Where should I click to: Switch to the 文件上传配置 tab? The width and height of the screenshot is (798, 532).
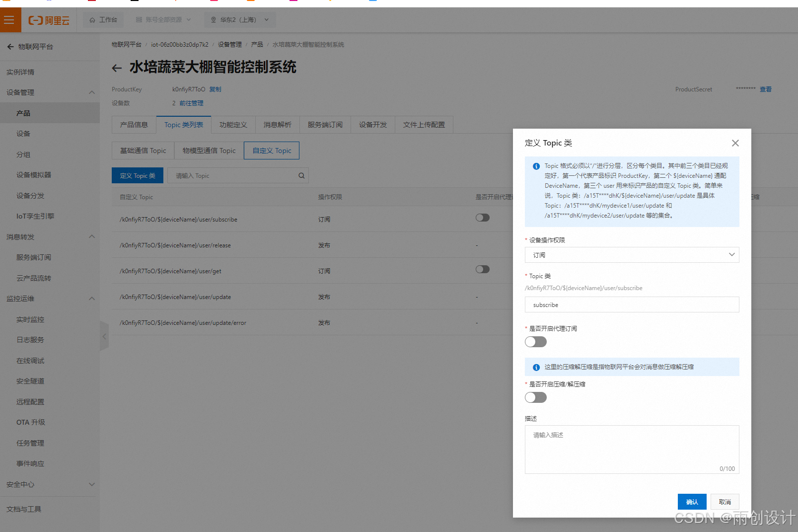[x=424, y=125]
